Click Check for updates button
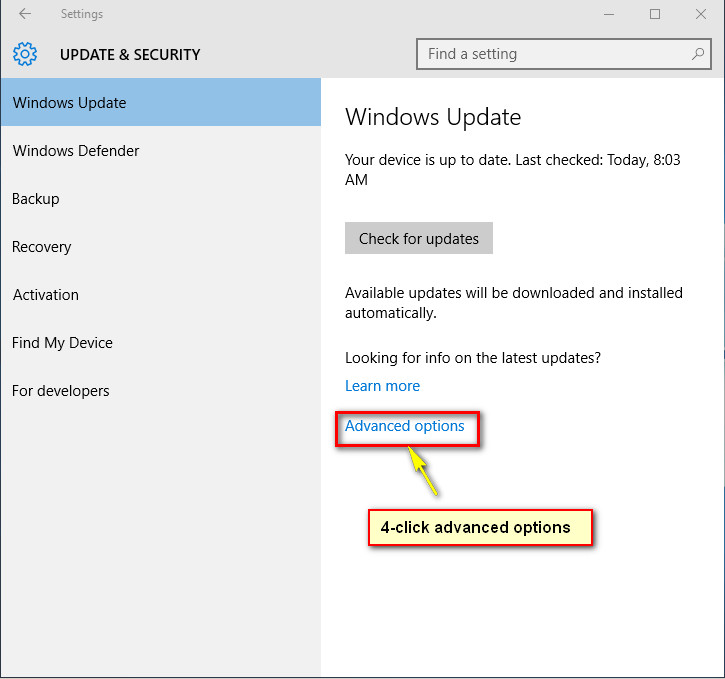This screenshot has height=679, width=725. pos(418,239)
